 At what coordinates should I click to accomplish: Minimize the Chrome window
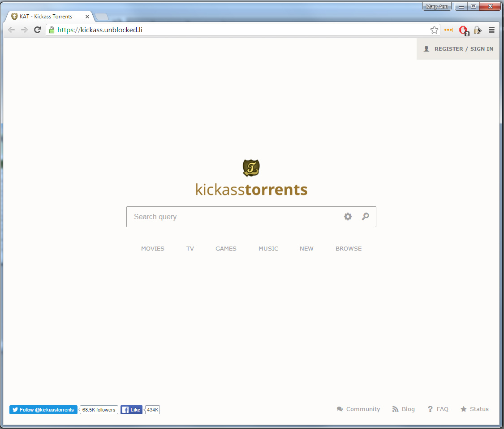(461, 6)
